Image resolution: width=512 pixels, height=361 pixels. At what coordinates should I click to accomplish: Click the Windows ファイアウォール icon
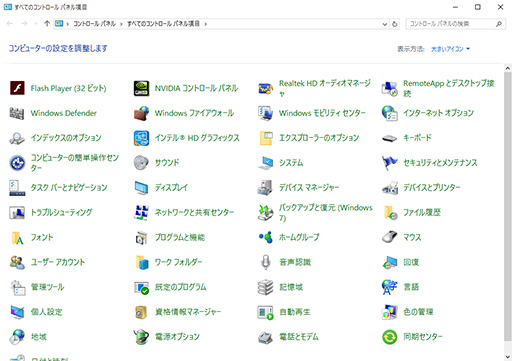click(141, 113)
